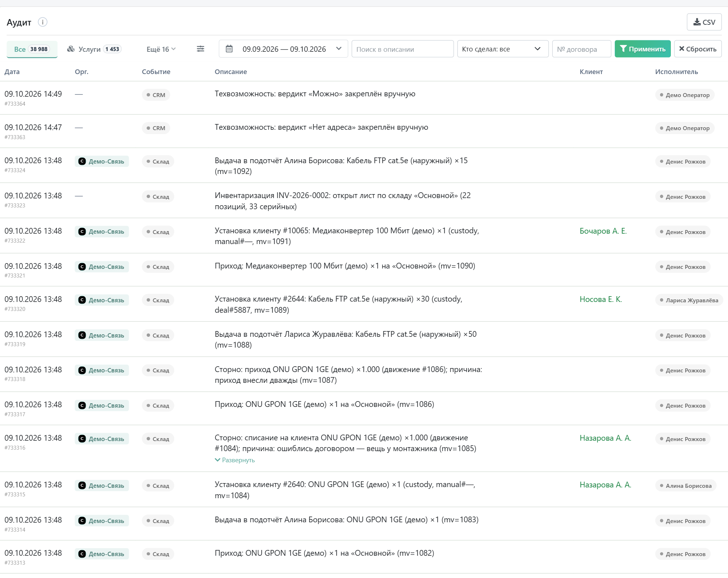This screenshot has width=728, height=578.
Task: Click Демо-Связь org badge in row #733318
Action: point(102,370)
